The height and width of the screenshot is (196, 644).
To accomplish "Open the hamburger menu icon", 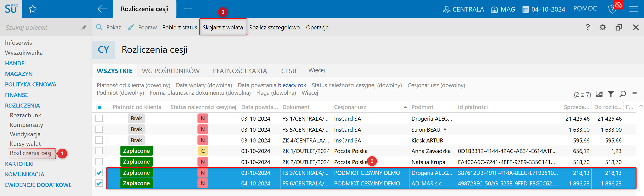I will point(633,9).
